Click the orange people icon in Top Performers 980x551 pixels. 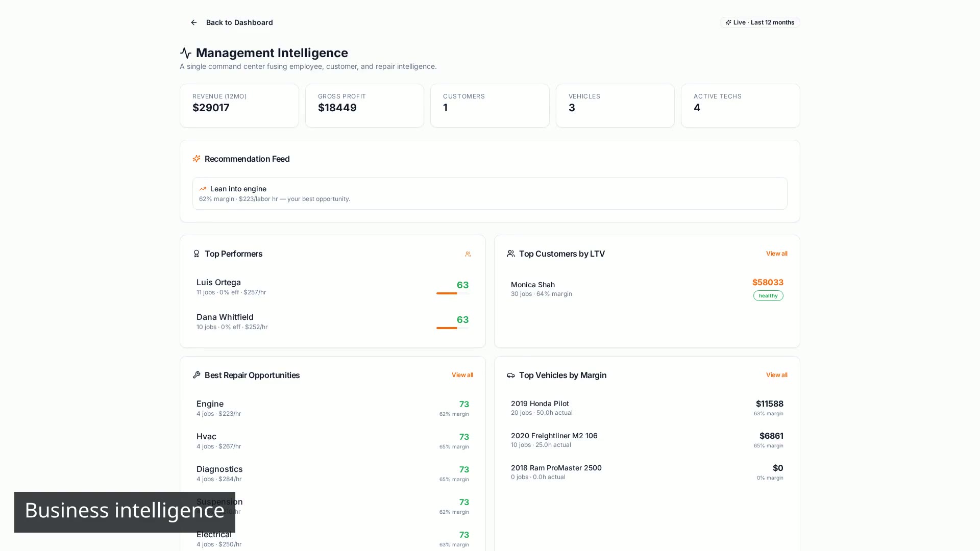468,254
